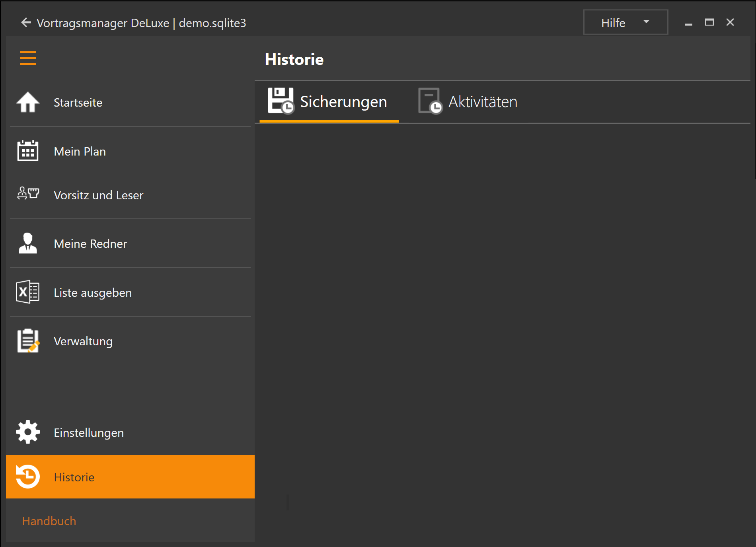Close the Vortragsmanager window
The image size is (756, 547).
click(730, 22)
